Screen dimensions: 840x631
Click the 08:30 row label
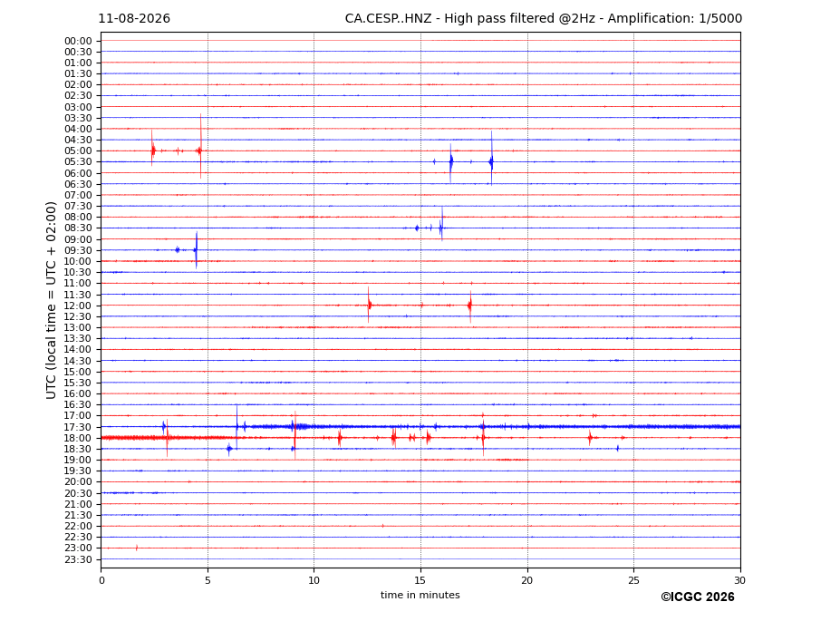pos(78,228)
